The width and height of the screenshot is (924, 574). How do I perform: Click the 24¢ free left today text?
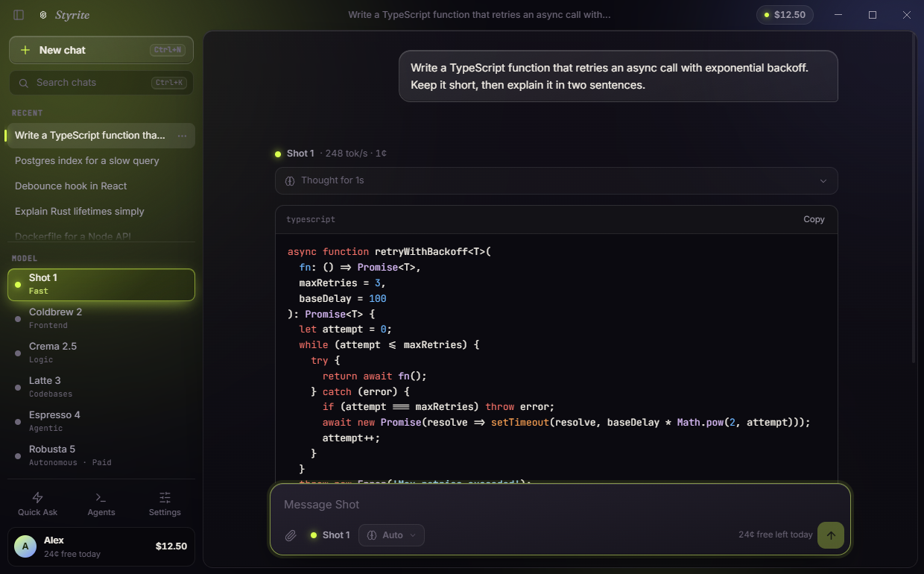coord(775,535)
